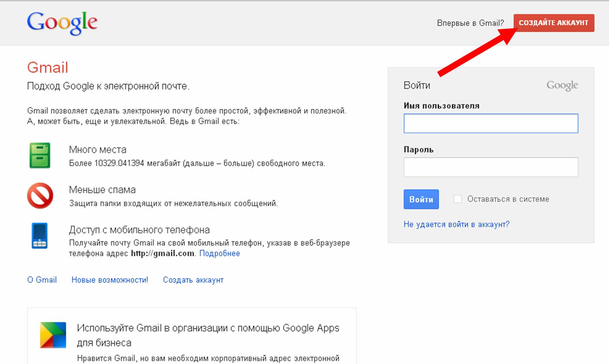This screenshot has width=609, height=364.
Task: Click the red 'СОЗДАЙТЕ АККАУНТ' button
Action: (554, 23)
